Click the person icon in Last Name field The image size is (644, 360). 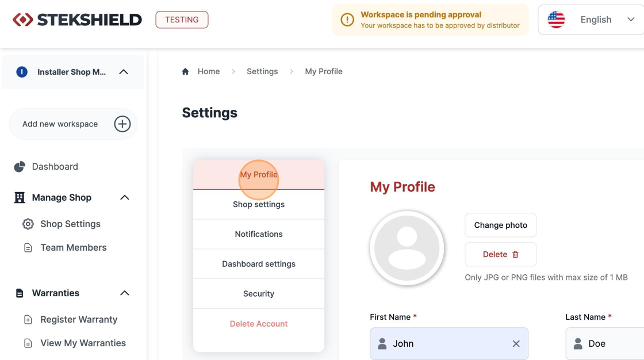(x=578, y=343)
